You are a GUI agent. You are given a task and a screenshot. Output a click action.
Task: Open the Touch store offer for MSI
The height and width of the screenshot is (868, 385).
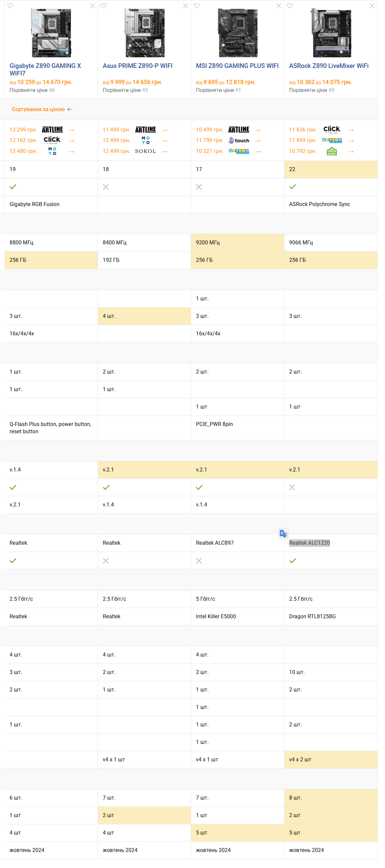click(x=239, y=140)
